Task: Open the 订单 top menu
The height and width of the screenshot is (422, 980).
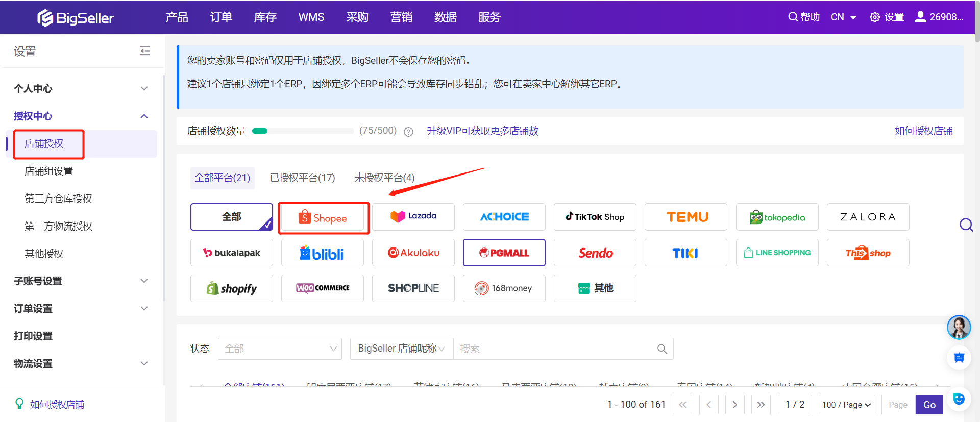Action: click(x=221, y=17)
